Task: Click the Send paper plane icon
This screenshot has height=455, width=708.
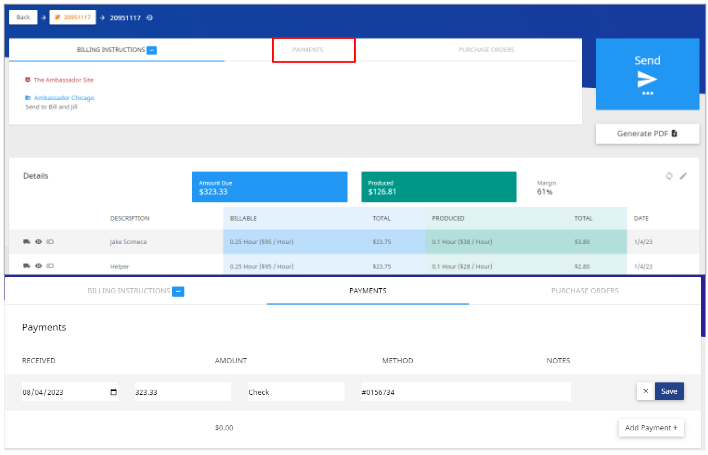Action: coord(647,79)
